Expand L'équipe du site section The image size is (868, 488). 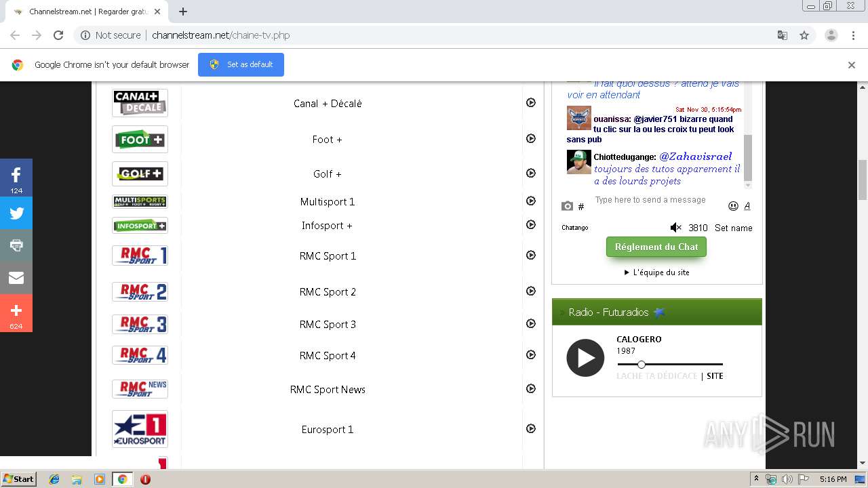[656, 272]
